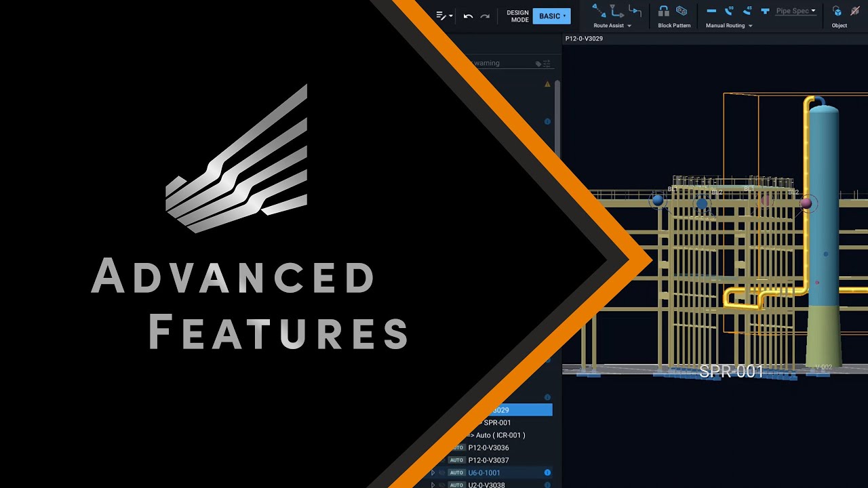This screenshot has width=868, height=488.
Task: Select the Auto ( ICR-001 ) row
Action: tap(500, 435)
